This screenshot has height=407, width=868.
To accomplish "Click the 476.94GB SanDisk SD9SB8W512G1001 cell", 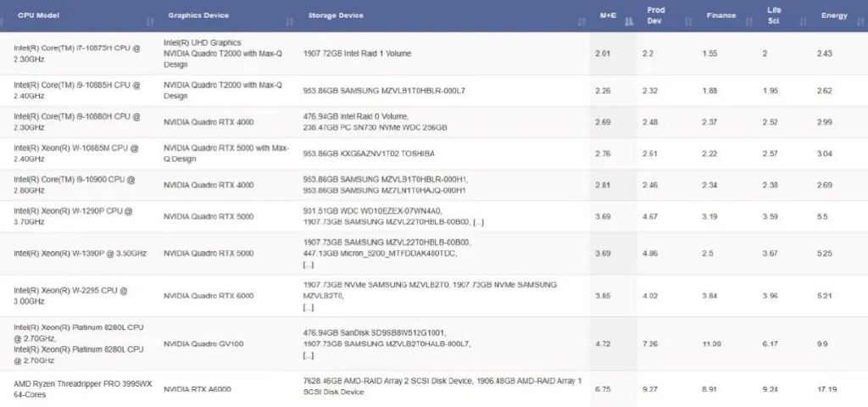I will (387, 344).
